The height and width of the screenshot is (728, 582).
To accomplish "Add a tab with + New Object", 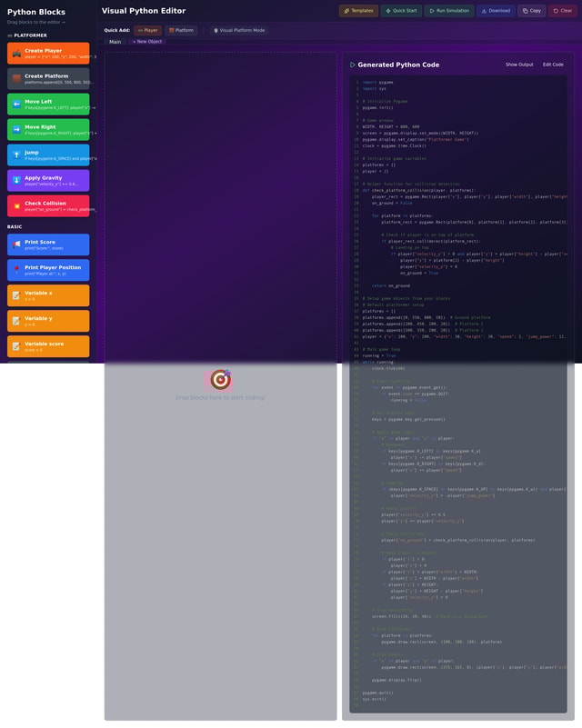I will point(146,42).
